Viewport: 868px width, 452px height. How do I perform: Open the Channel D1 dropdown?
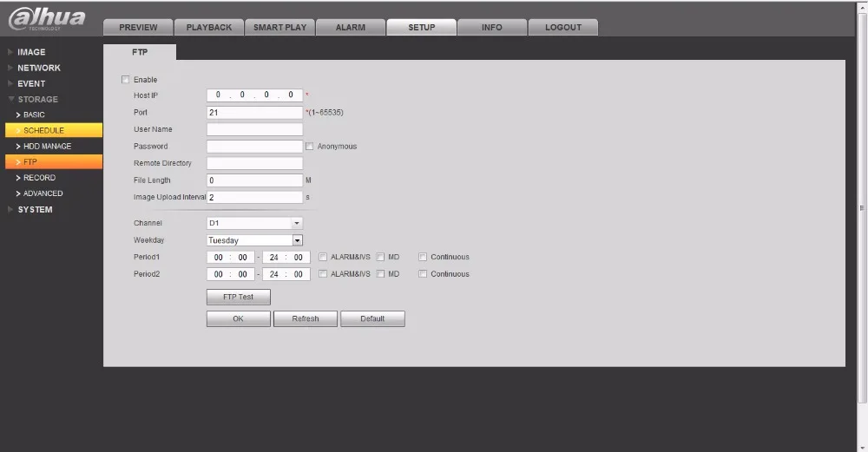tap(254, 223)
